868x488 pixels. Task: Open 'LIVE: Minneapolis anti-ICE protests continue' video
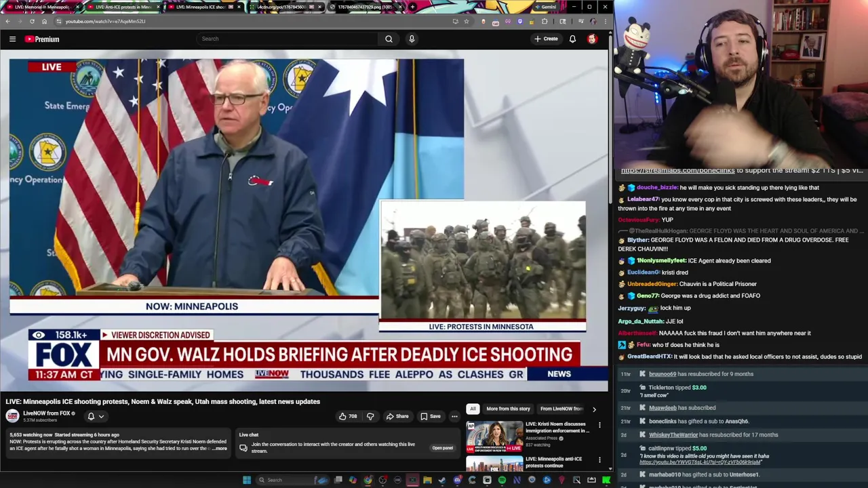point(553,462)
